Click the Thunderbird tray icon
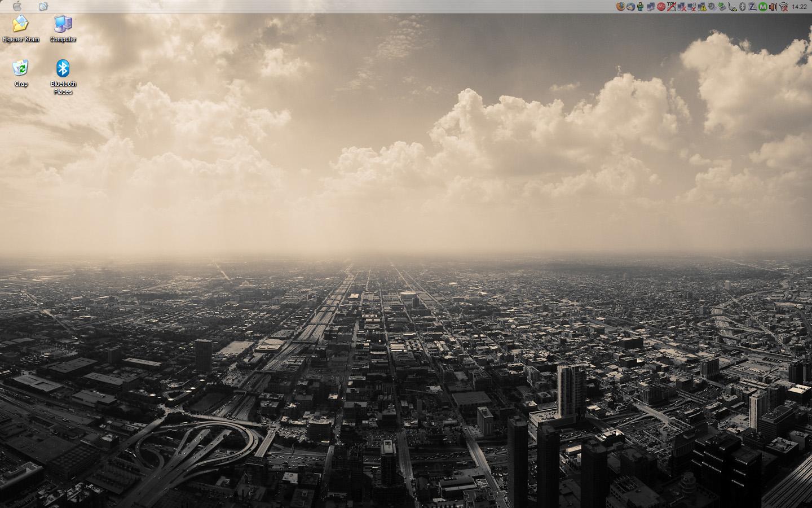812x508 pixels. (630, 7)
